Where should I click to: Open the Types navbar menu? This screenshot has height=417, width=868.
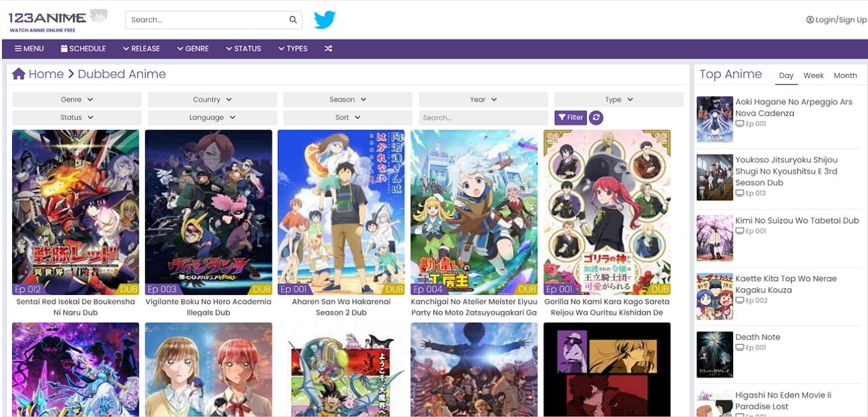293,48
